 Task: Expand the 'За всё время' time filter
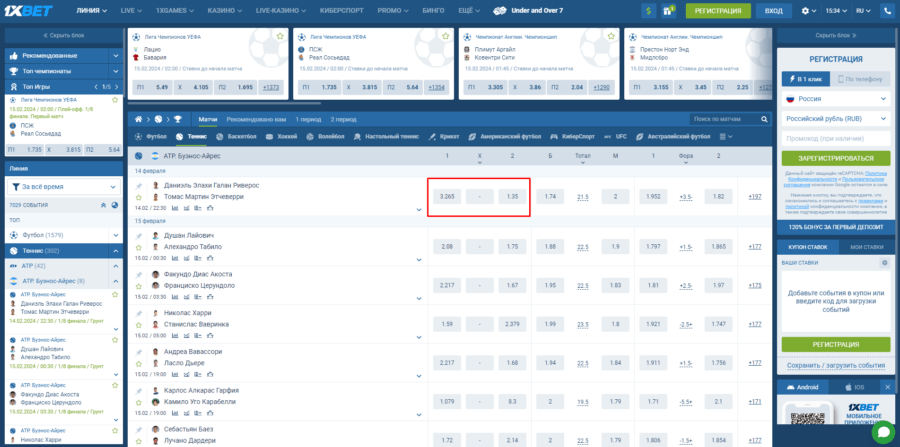62,187
